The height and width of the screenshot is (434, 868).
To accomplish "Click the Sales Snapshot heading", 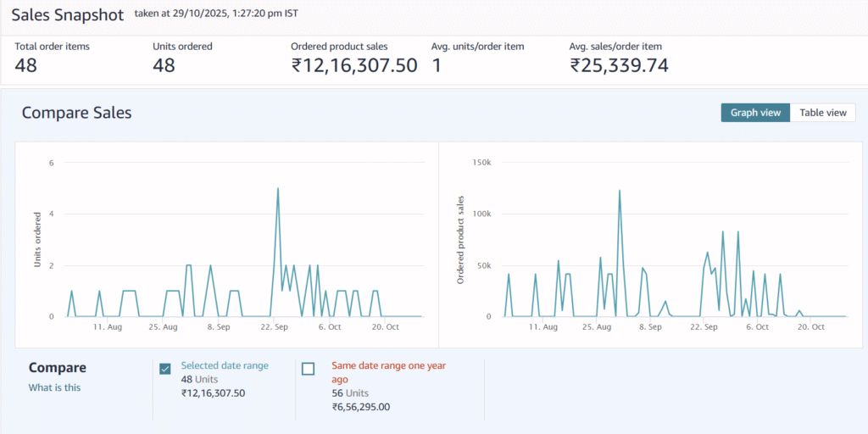I will [x=67, y=15].
